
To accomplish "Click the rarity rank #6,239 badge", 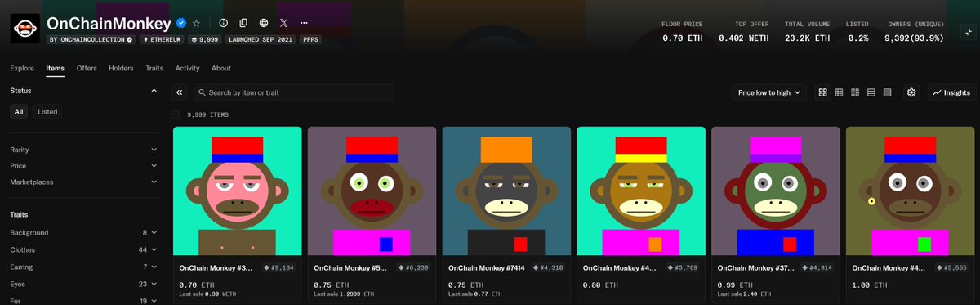I will 412,267.
